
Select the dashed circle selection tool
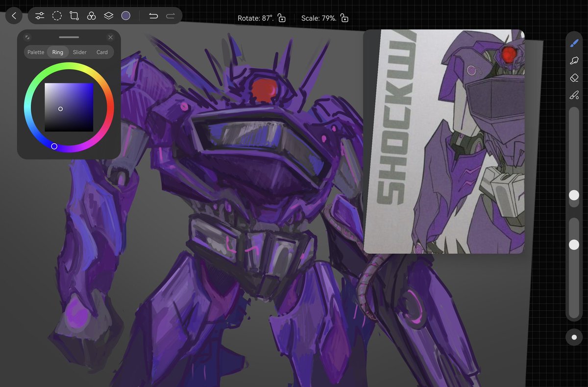coord(57,16)
